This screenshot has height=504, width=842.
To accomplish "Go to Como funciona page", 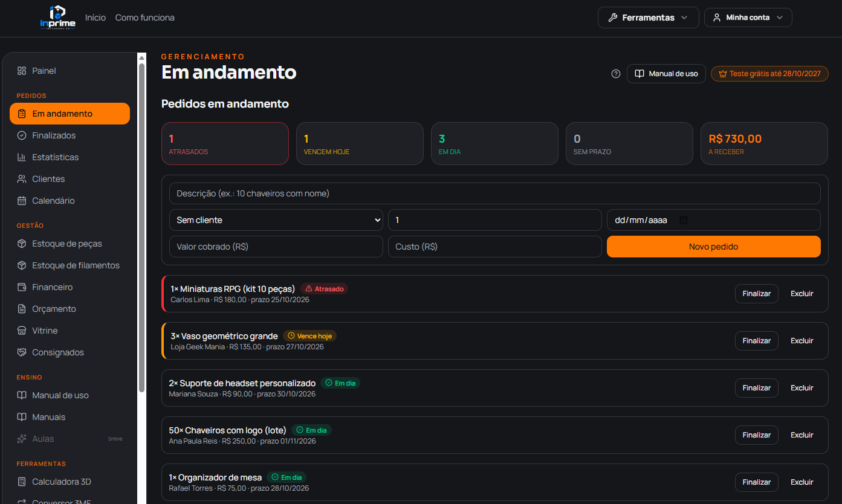I will tap(145, 18).
